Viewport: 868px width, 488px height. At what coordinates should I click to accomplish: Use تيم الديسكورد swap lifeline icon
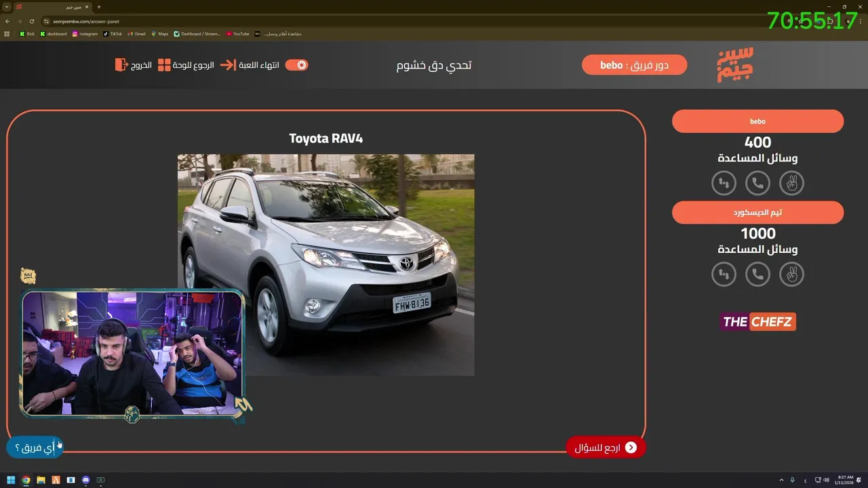pyautogui.click(x=724, y=274)
